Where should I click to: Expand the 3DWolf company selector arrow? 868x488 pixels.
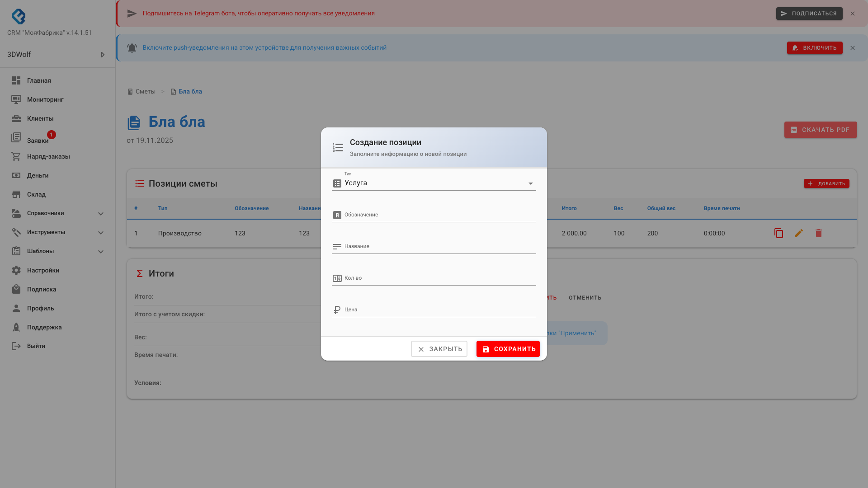click(103, 55)
